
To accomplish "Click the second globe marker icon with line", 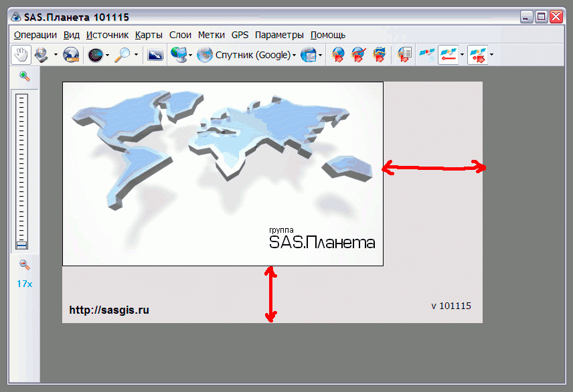I will point(359,55).
